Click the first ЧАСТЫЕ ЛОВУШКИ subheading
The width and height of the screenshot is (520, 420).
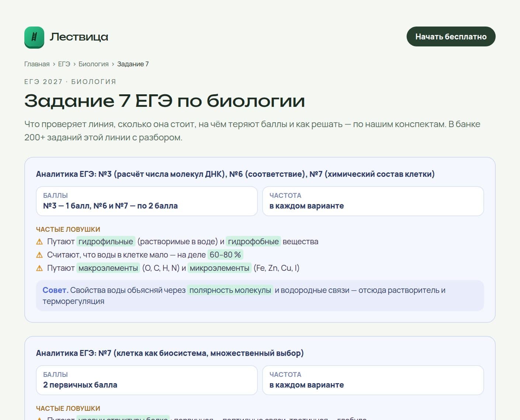point(68,229)
